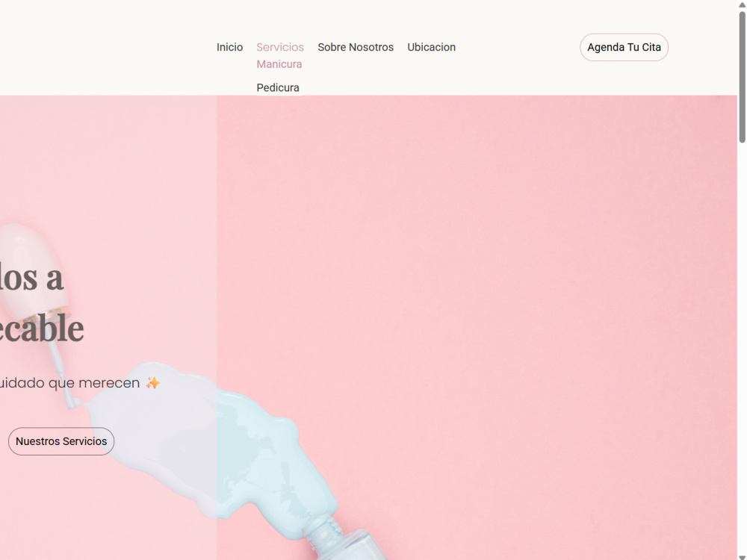Click the Agenda Tu Cita button

(624, 47)
